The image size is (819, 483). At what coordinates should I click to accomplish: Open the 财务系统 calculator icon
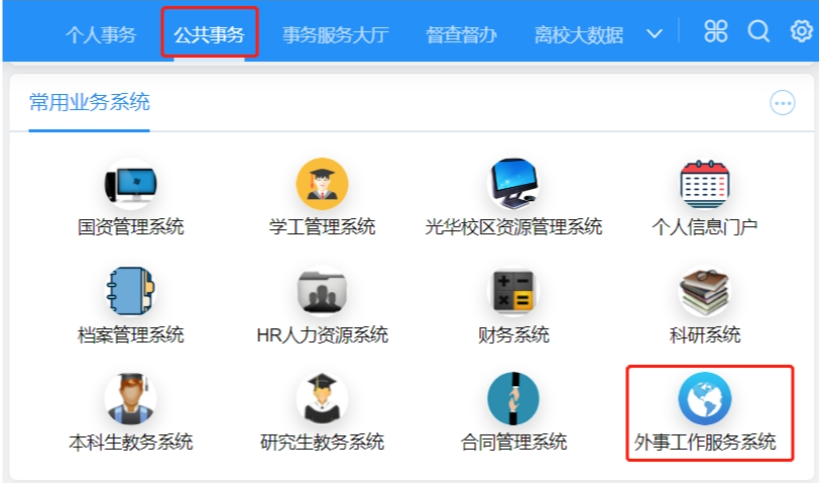[513, 292]
